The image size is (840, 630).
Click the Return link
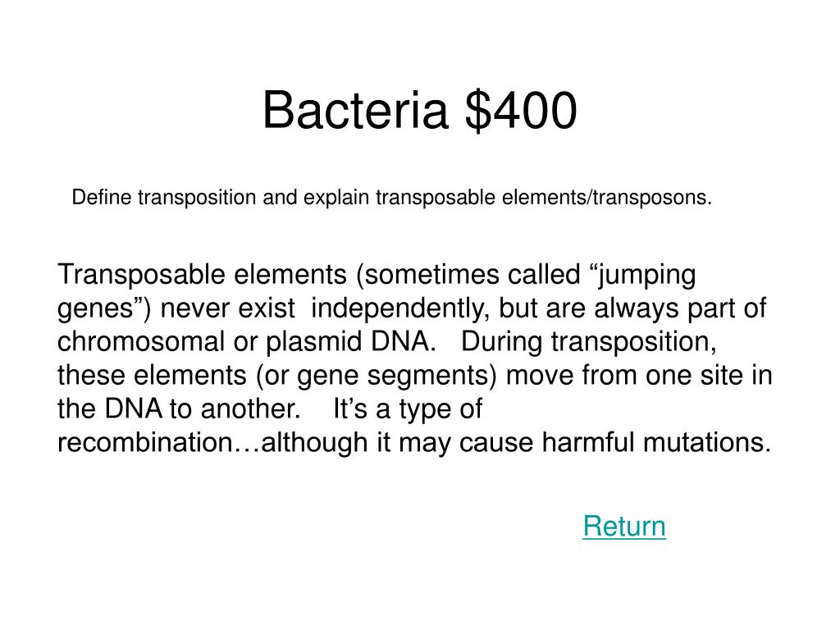(624, 526)
